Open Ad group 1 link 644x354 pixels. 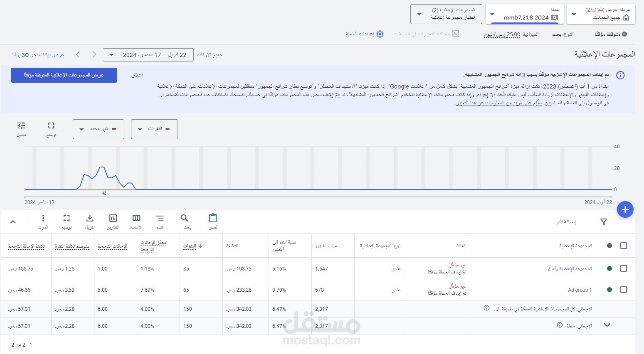(x=580, y=290)
